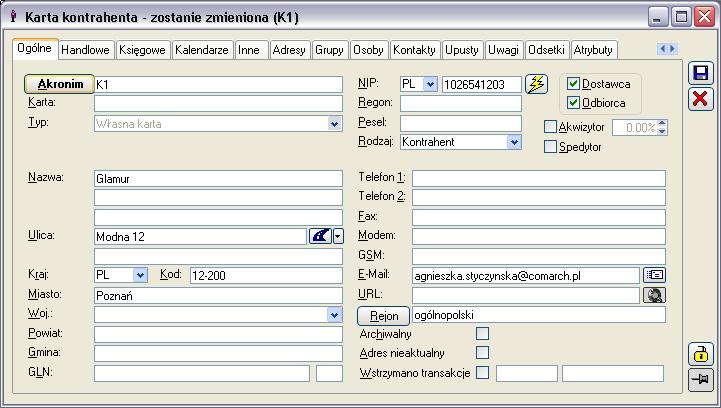The image size is (721, 408).
Task: Verify NIP using the lightning bolt icon
Action: 536,84
